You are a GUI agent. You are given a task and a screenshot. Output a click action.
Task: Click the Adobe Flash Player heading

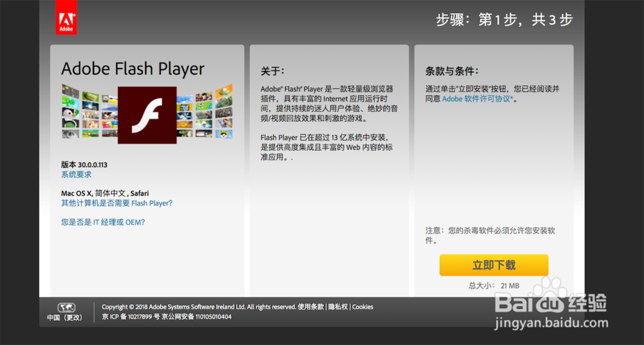point(133,69)
